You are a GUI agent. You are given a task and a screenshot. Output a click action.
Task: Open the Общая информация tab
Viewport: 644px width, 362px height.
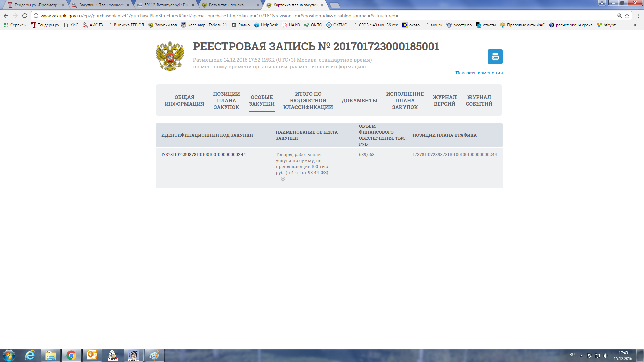(184, 100)
